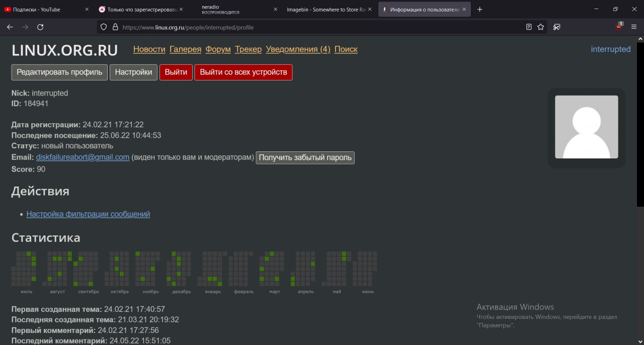Open the uBlock Origin extension icon

(x=619, y=27)
